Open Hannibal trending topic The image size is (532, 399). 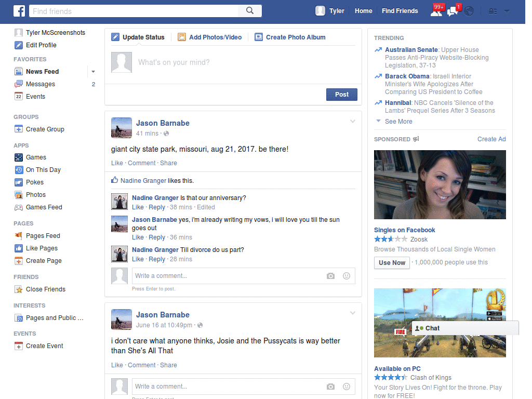(397, 103)
